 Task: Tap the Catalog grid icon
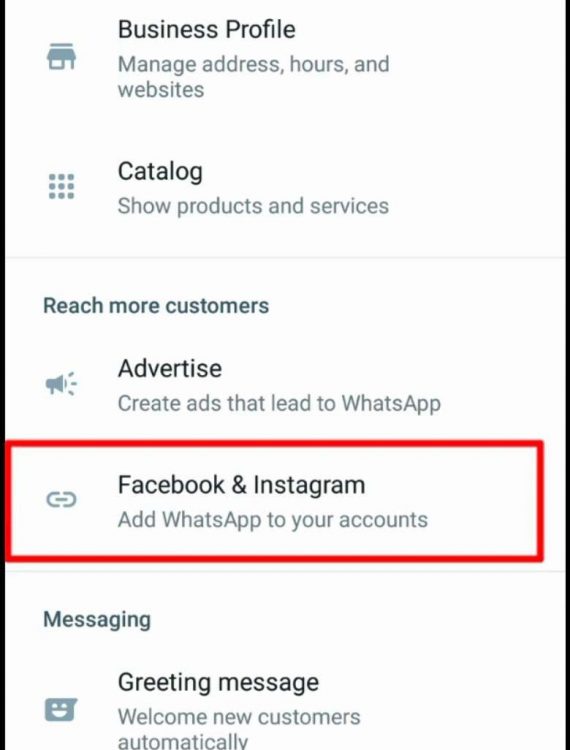61,186
